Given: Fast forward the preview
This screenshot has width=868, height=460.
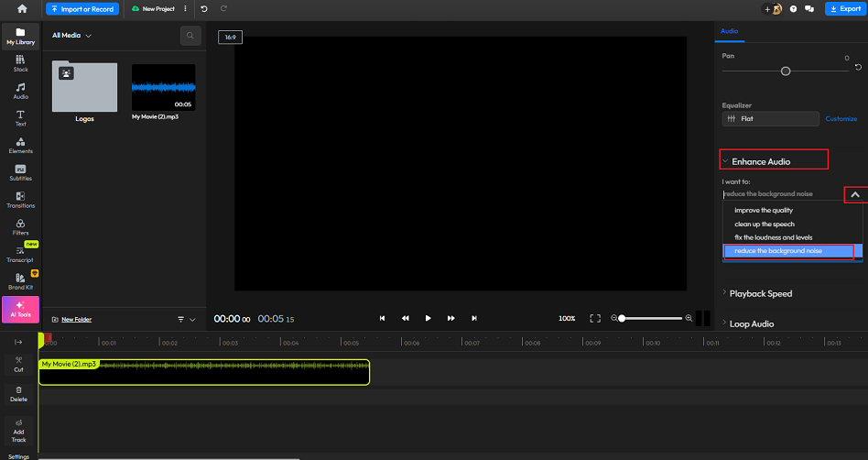Looking at the screenshot, I should tap(450, 318).
